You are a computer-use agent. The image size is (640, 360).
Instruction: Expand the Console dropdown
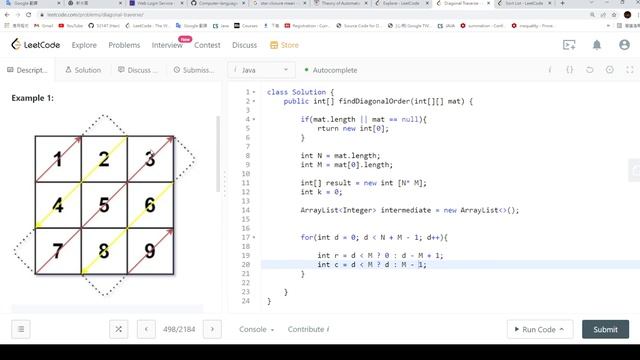coord(256,329)
